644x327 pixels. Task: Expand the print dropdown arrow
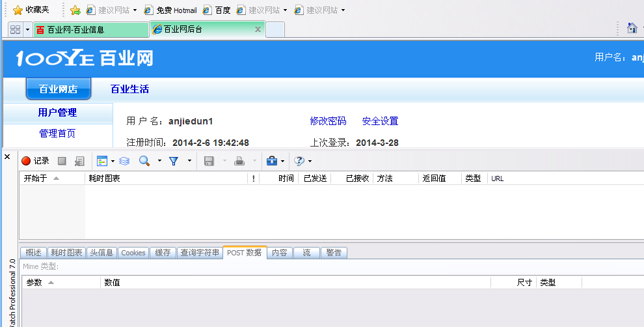point(254,161)
